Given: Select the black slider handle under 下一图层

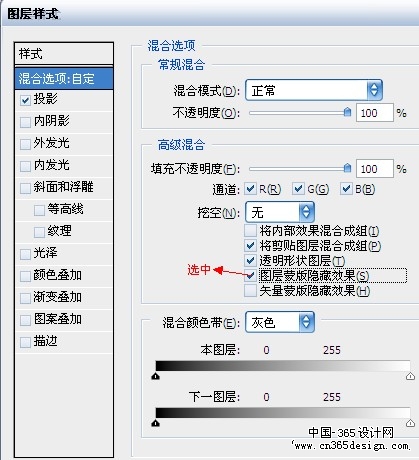Looking at the screenshot, I should [156, 423].
